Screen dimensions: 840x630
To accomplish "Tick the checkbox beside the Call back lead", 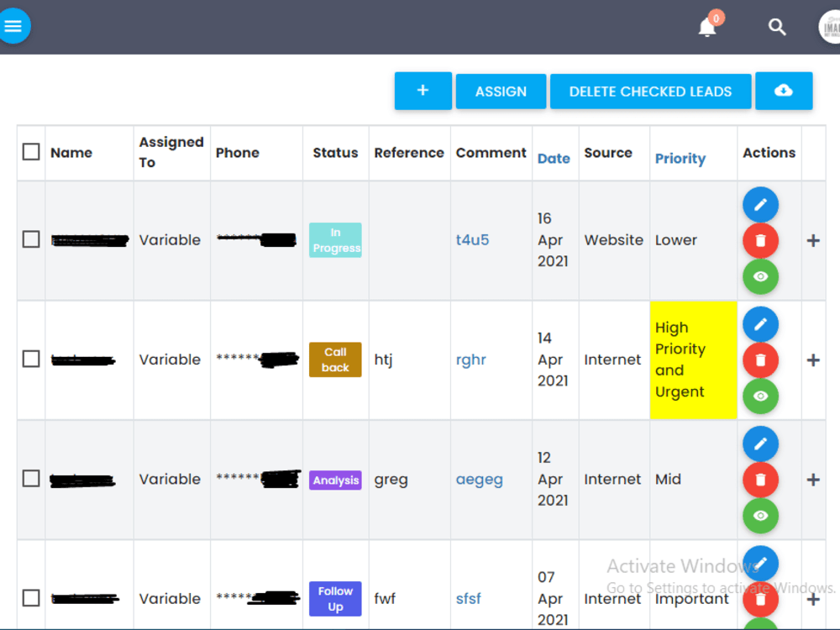I will click(30, 359).
